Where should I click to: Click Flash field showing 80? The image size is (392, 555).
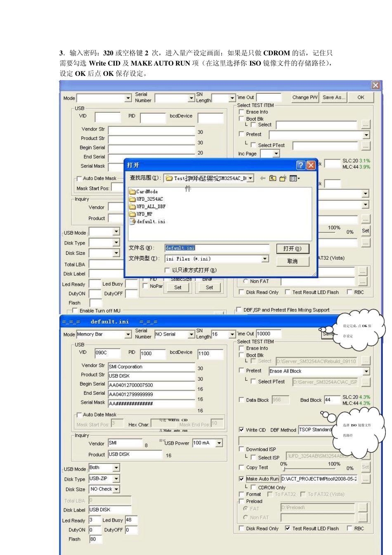pyautogui.click(x=96, y=539)
